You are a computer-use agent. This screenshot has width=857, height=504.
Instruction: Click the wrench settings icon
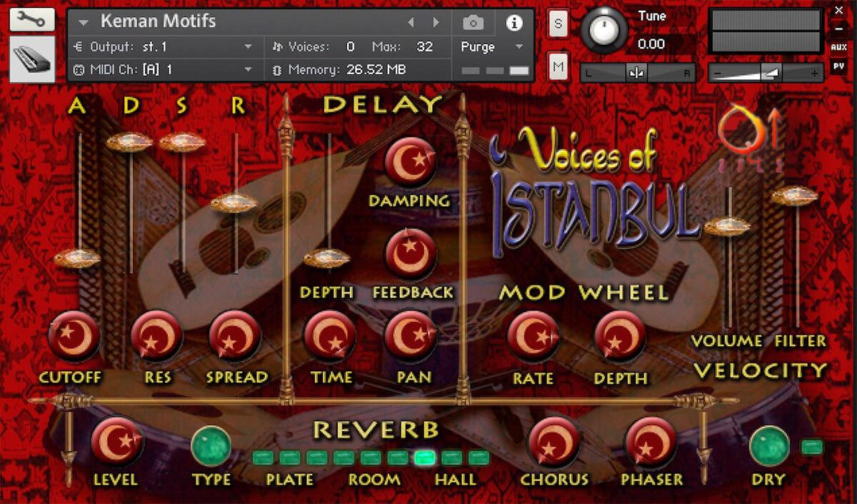[x=32, y=19]
